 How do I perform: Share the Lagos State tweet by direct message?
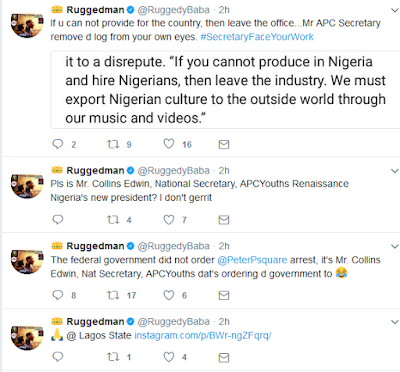[x=224, y=358]
